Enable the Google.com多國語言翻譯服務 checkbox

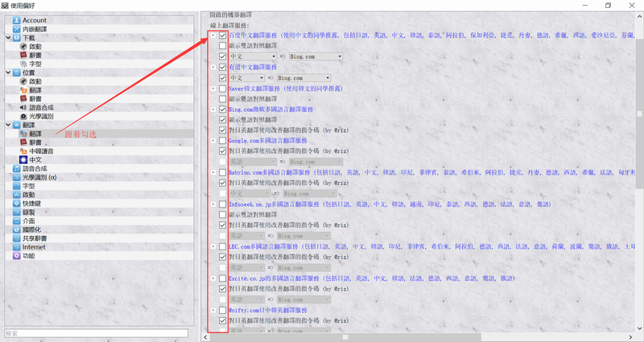point(222,140)
